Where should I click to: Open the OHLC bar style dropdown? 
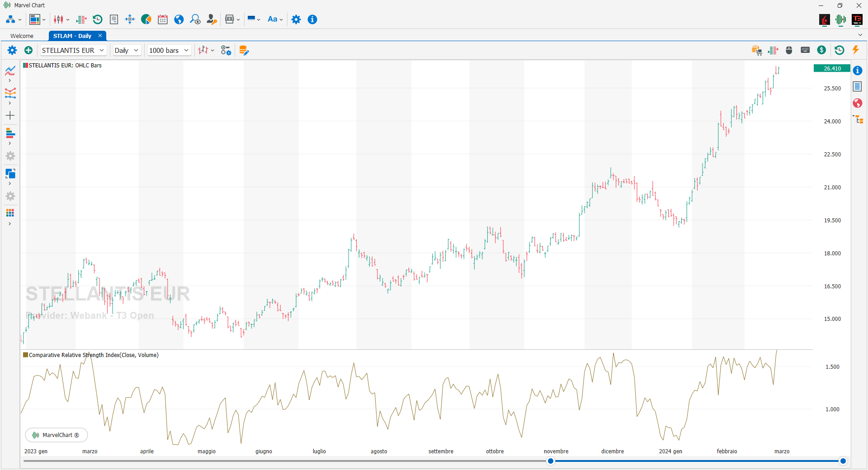(206, 50)
